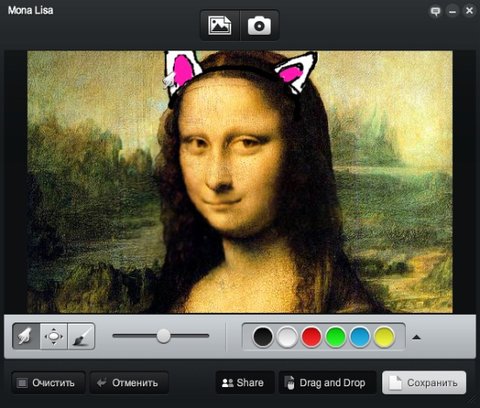Take a snapshot with camera icon
This screenshot has width=480, height=408.
[x=259, y=25]
